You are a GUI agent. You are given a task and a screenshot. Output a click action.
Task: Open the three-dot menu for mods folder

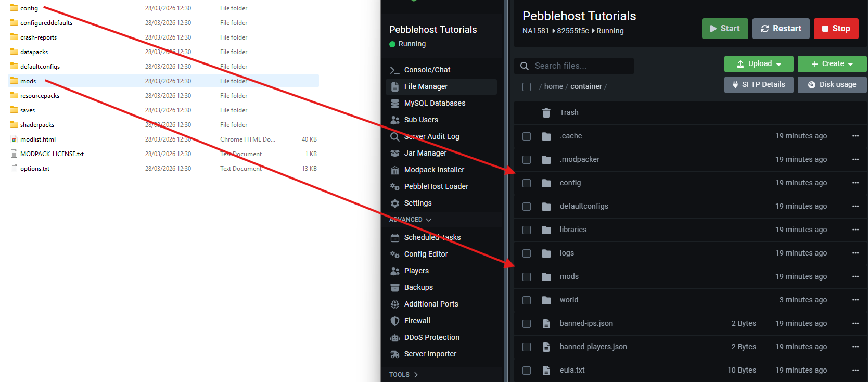[x=855, y=276]
